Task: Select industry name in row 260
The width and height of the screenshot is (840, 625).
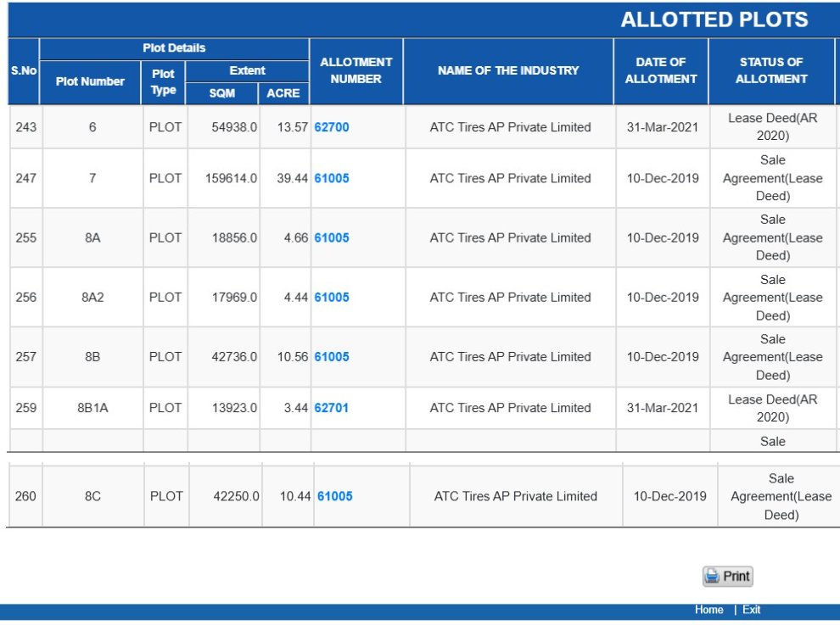Action: (x=515, y=496)
